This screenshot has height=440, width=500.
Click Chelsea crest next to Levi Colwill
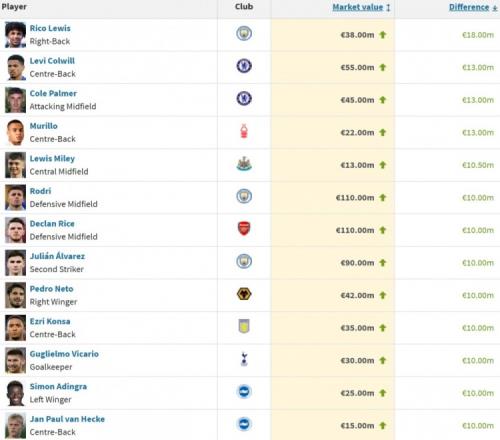(244, 66)
